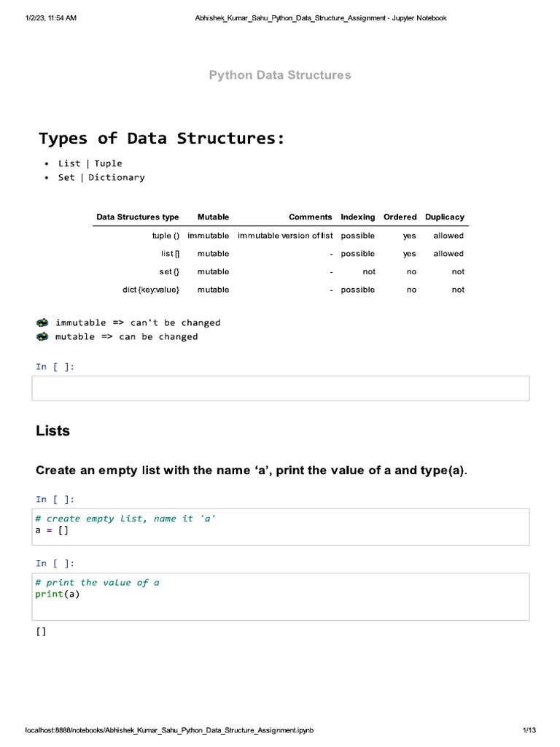The width and height of the screenshot is (560, 747).
Task: Click the Data Structures type column header
Action: [138, 217]
